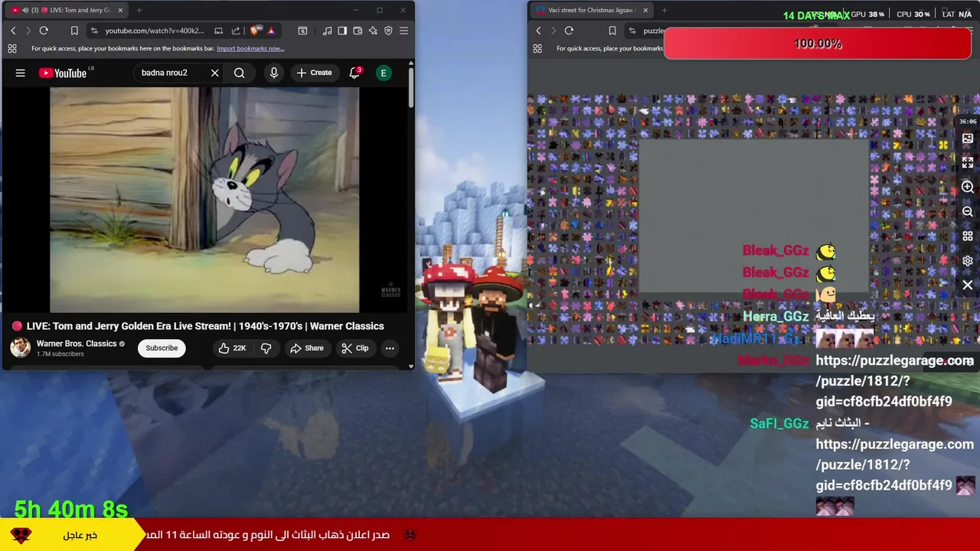Click 'Import bookmarks now...' link
Screen dimensions: 980x551
pyautogui.click(x=250, y=48)
